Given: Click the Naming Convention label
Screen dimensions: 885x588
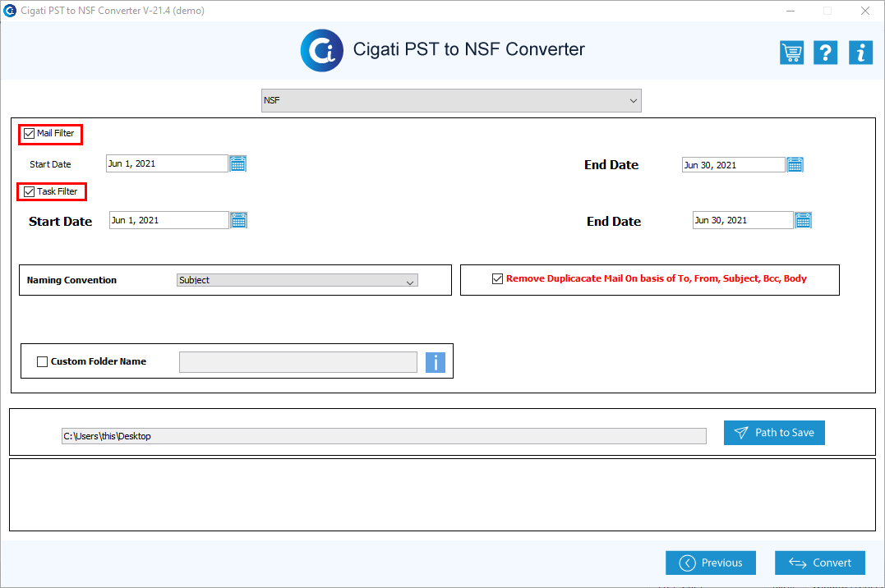Looking at the screenshot, I should 71,281.
